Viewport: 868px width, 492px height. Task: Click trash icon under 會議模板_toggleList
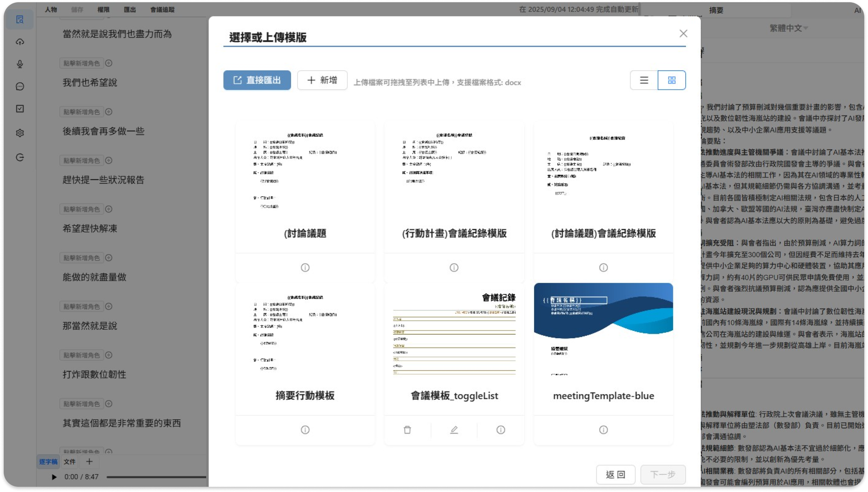pos(407,430)
